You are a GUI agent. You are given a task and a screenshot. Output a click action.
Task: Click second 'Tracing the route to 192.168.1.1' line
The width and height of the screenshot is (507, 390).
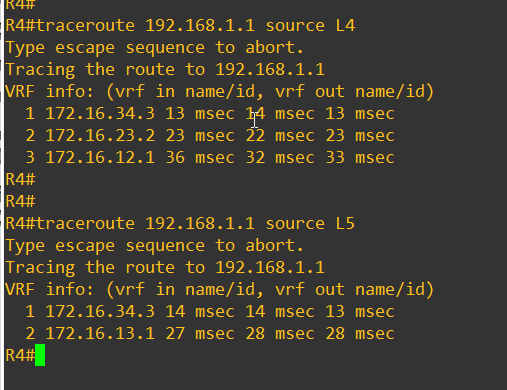(x=165, y=268)
